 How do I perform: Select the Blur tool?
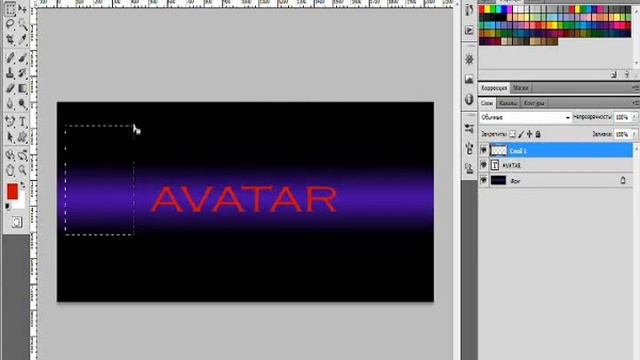point(10,104)
